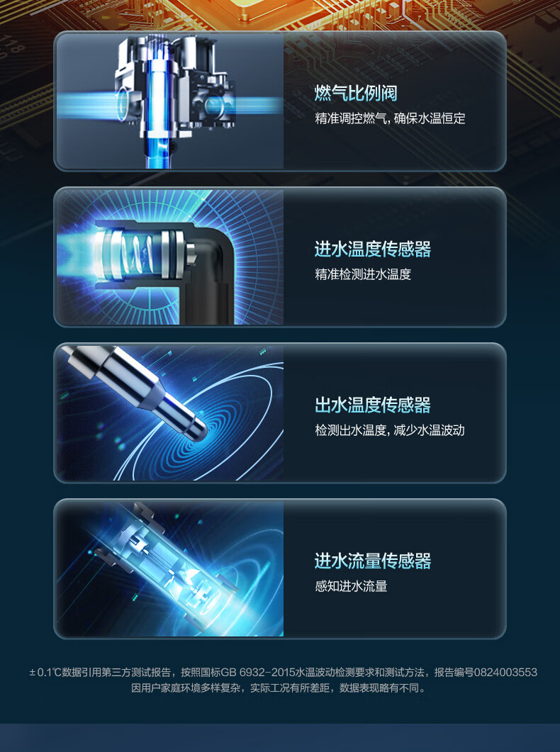560x752 pixels.
Task: Click the 检测出水温度, 减少水温波动 description
Action: (389, 430)
